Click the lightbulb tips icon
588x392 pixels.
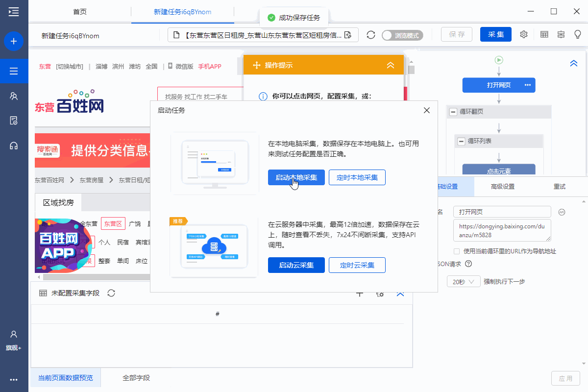tap(578, 34)
